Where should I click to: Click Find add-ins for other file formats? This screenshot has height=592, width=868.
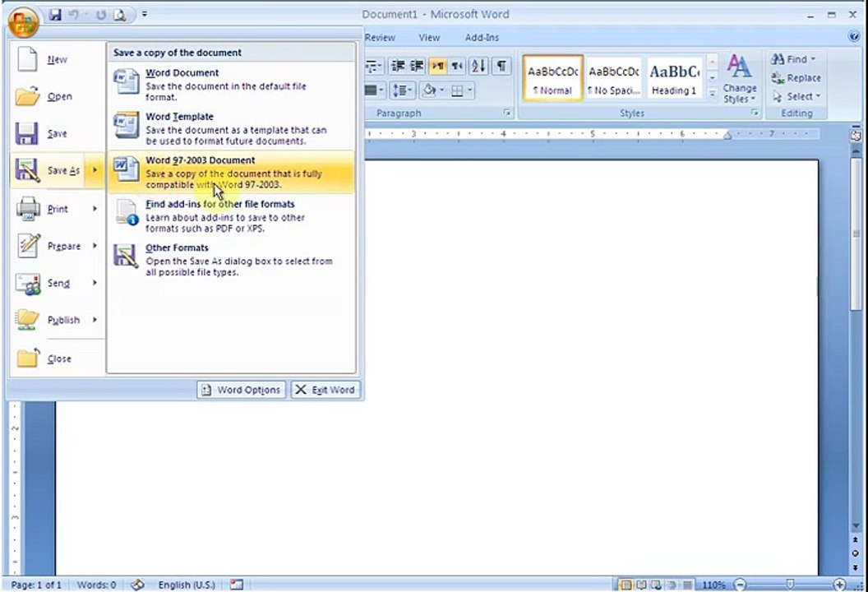(x=231, y=216)
